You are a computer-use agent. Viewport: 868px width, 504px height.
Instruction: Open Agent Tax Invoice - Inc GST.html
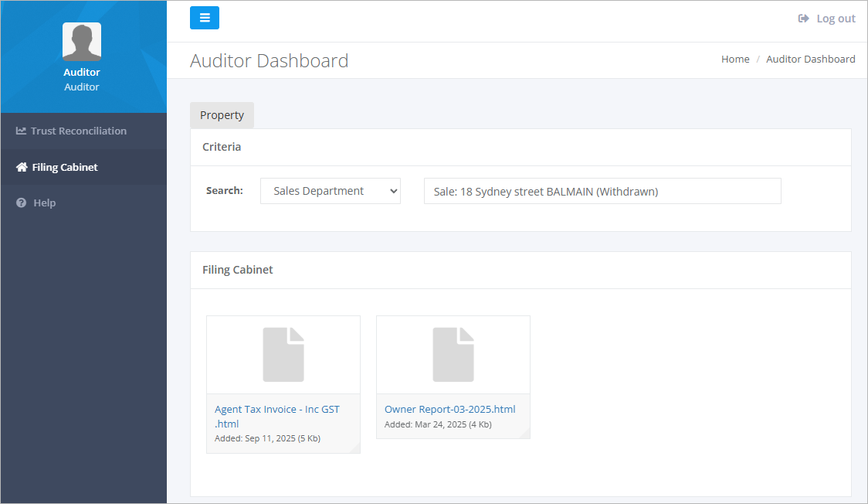pyautogui.click(x=276, y=409)
